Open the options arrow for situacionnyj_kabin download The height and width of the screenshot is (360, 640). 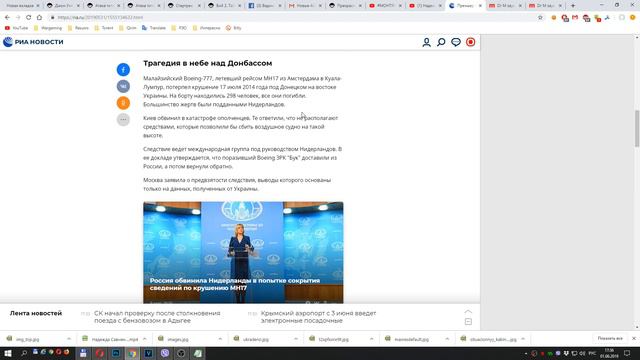pos(523,339)
